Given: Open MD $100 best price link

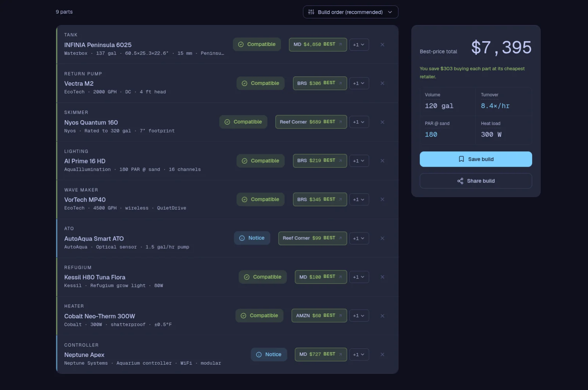Looking at the screenshot, I should [321, 277].
